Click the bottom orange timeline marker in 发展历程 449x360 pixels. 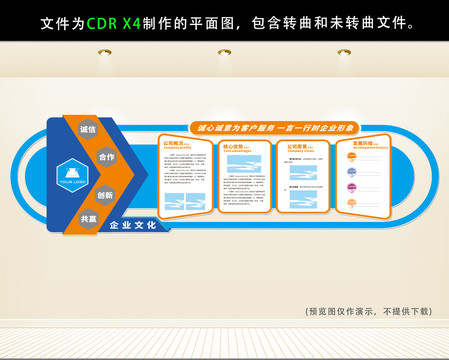point(352,203)
